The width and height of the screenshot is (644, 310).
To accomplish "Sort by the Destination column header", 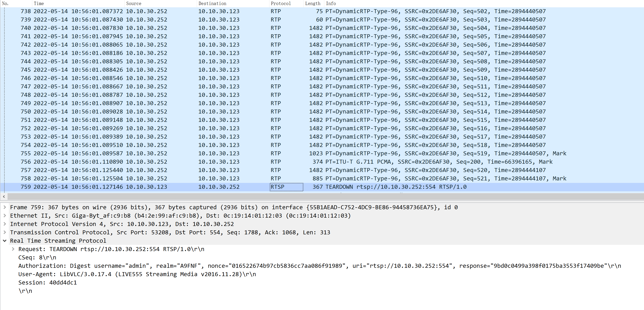I will pyautogui.click(x=233, y=4).
